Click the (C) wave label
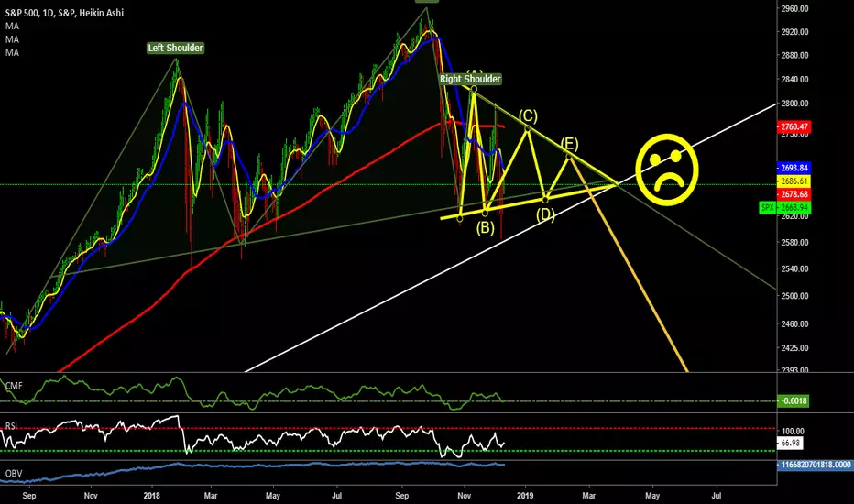The width and height of the screenshot is (854, 504). (528, 116)
